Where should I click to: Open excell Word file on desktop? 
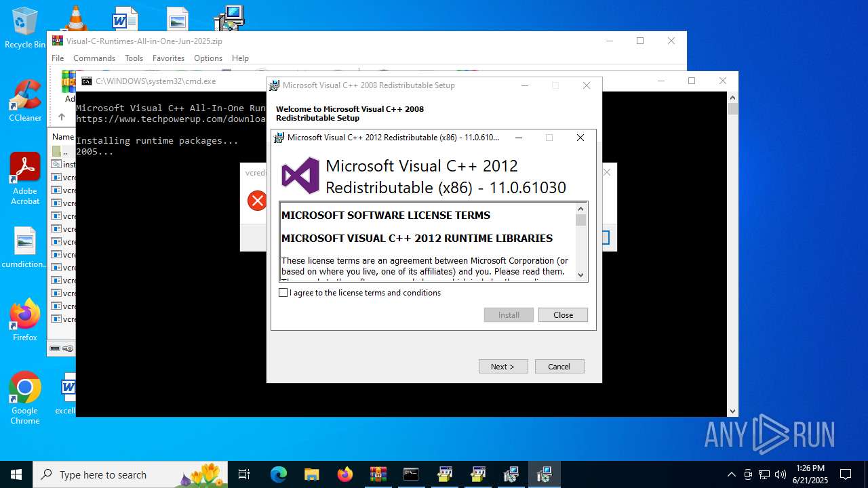66,393
